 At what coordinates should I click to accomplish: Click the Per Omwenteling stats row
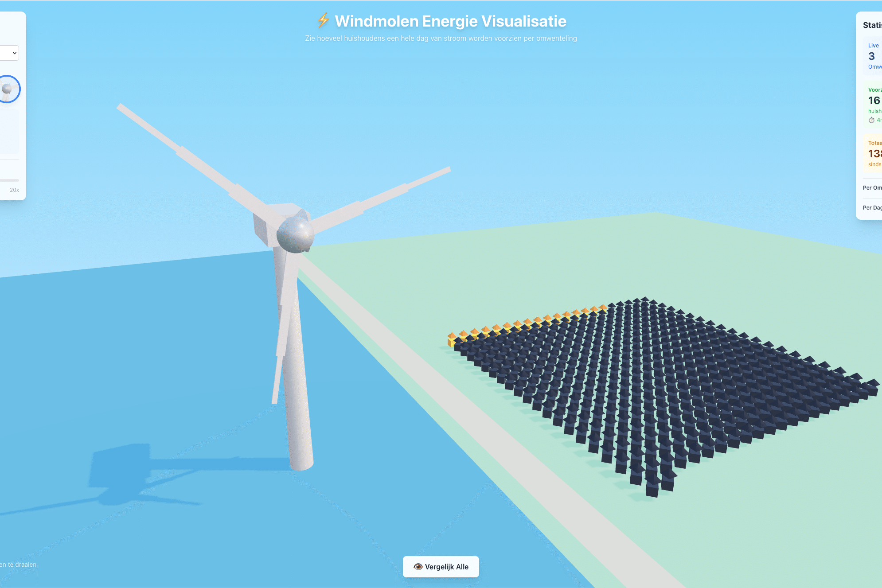click(872, 188)
